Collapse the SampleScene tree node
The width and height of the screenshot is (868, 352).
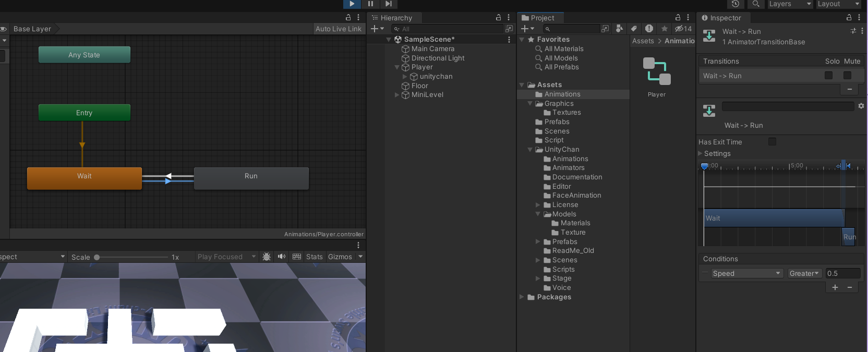pos(389,40)
